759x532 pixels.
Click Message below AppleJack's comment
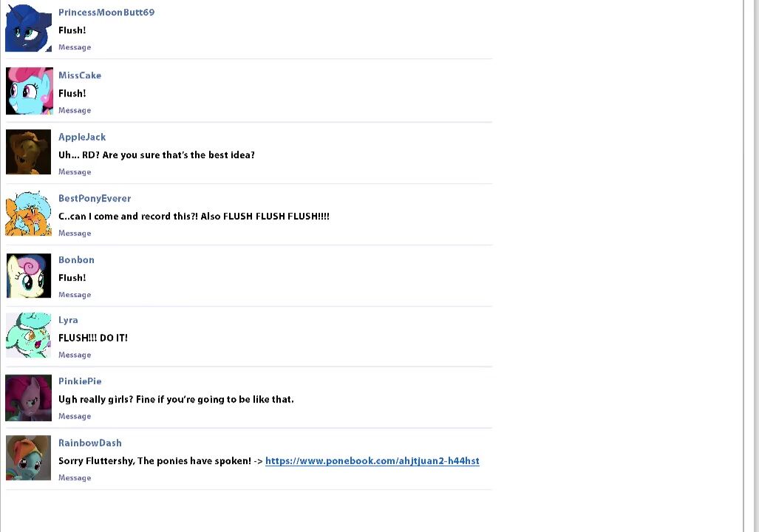tap(75, 172)
